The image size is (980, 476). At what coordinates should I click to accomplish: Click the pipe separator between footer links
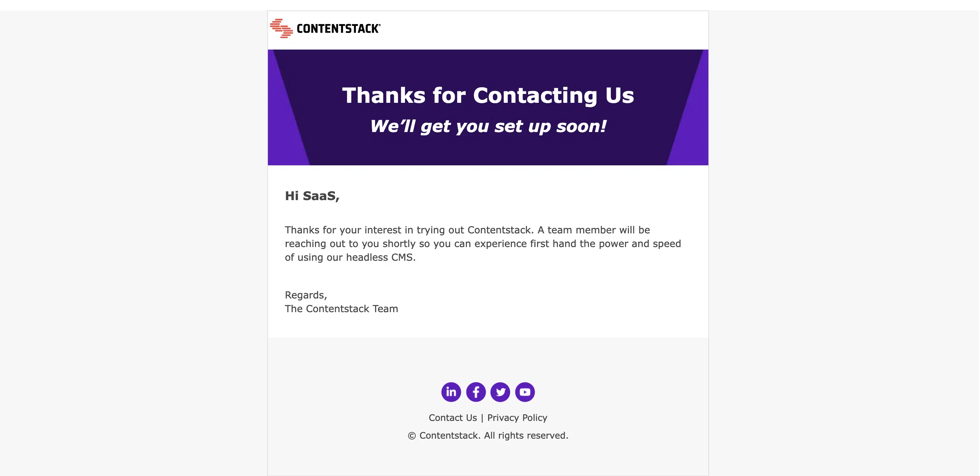pos(482,418)
